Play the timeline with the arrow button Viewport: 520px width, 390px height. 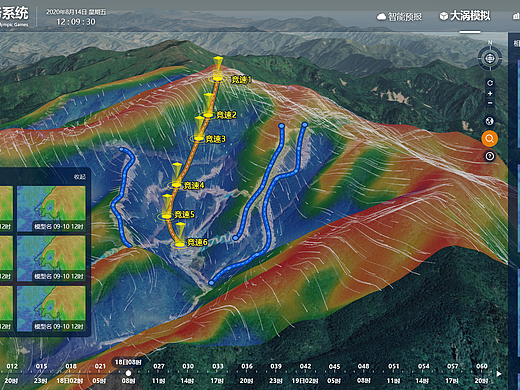point(499,374)
